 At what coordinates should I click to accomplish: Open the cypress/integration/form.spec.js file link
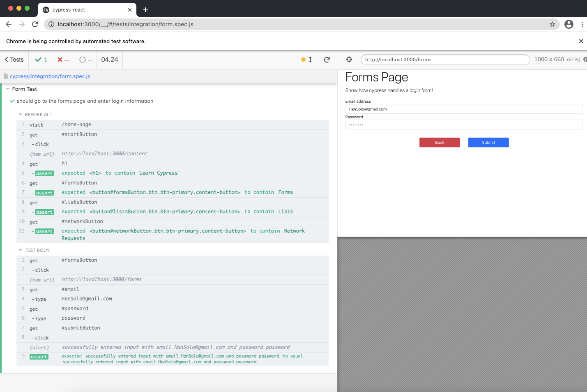tap(49, 76)
